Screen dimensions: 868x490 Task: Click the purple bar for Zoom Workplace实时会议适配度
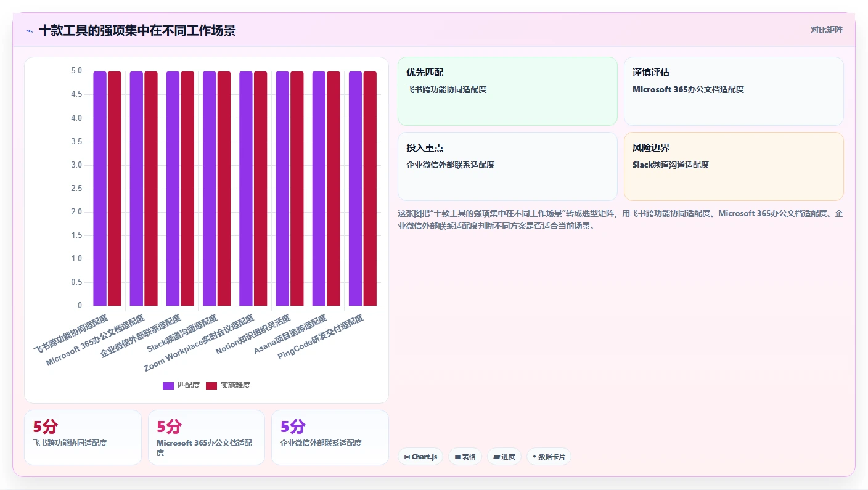(246, 189)
